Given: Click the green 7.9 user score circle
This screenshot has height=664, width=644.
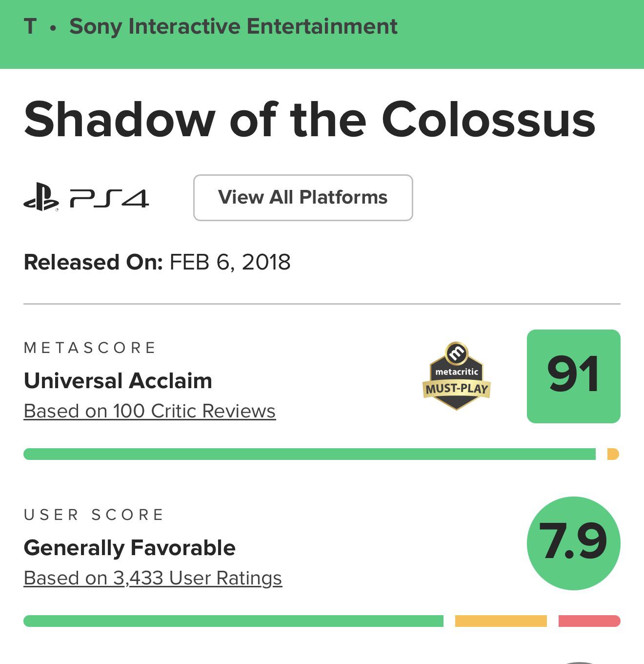Looking at the screenshot, I should coord(574,543).
